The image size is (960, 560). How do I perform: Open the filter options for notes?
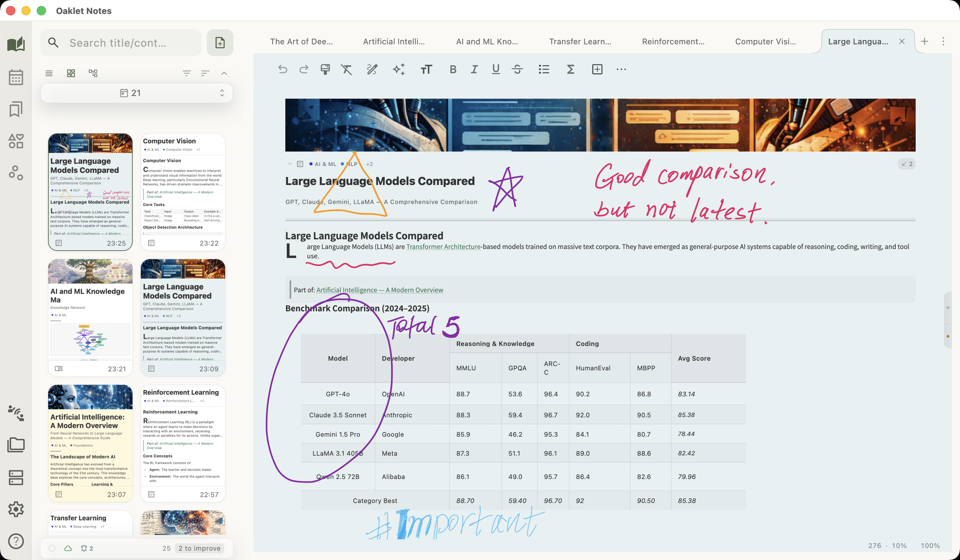pos(186,73)
